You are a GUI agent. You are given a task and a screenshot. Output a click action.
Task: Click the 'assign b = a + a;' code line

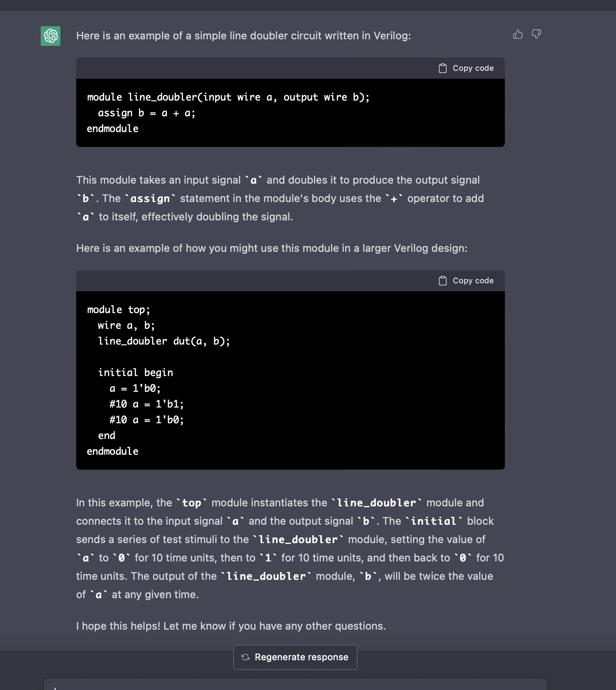147,113
